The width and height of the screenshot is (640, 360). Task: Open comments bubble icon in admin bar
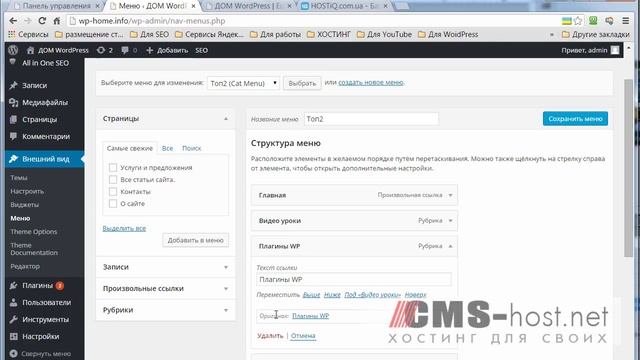pos(125,50)
